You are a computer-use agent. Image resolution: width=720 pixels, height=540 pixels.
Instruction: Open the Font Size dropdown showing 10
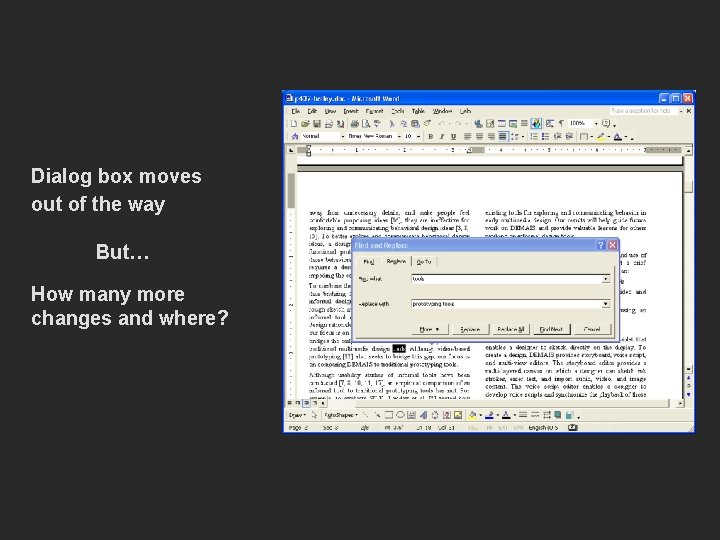click(418, 136)
